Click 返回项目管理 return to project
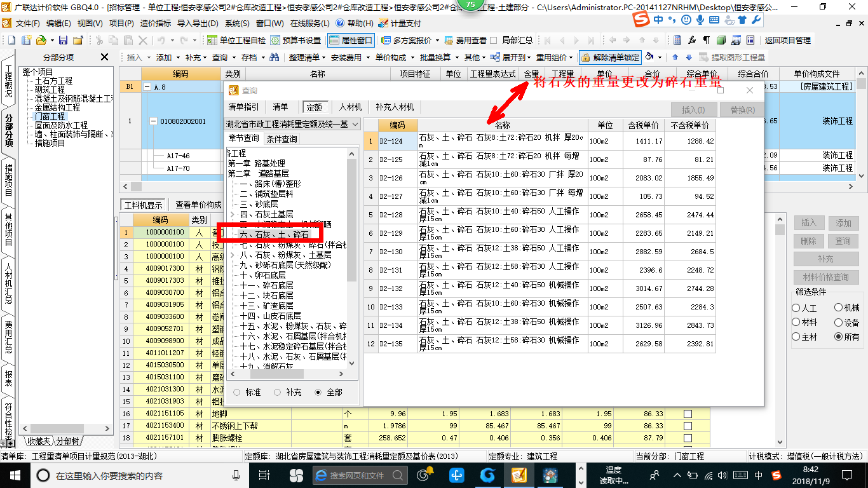Screen dimensions: 868x488 pyautogui.click(x=788, y=40)
